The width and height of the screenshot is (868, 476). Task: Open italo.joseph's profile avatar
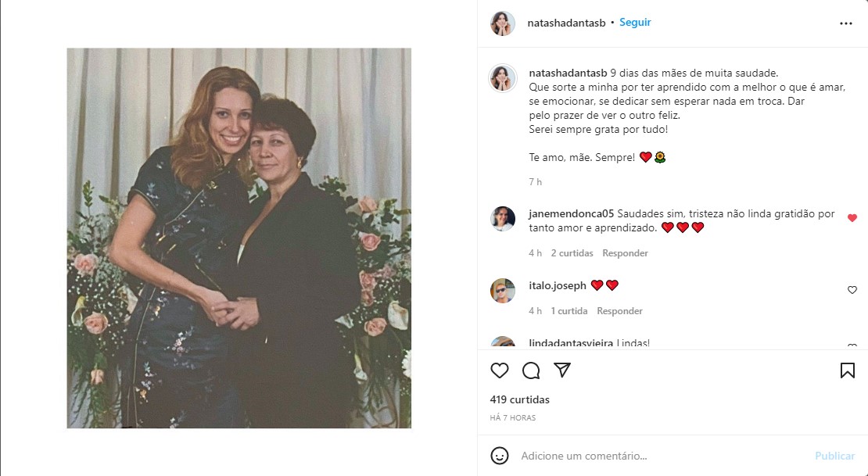coord(502,291)
